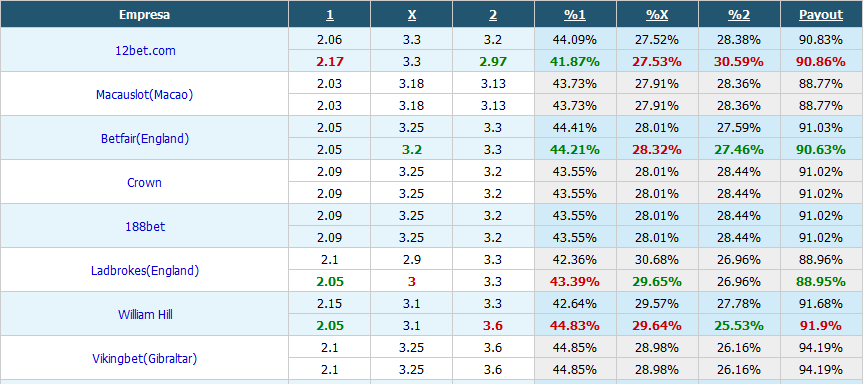This screenshot has height=384, width=866.
Task: Select the 188bet company link
Action: 145,227
